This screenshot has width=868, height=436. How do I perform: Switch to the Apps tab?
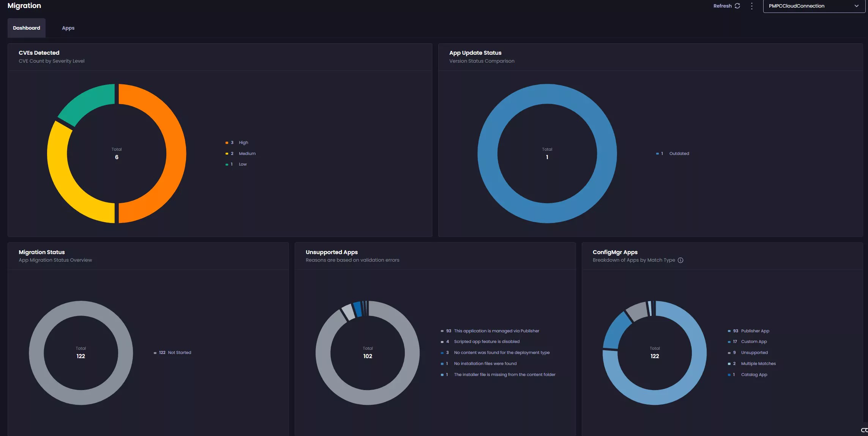68,28
